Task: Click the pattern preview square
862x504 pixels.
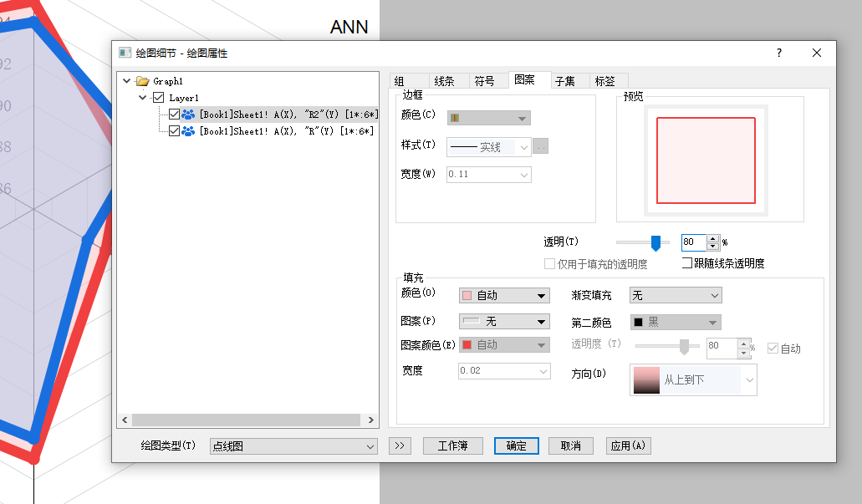Action: 706,160
